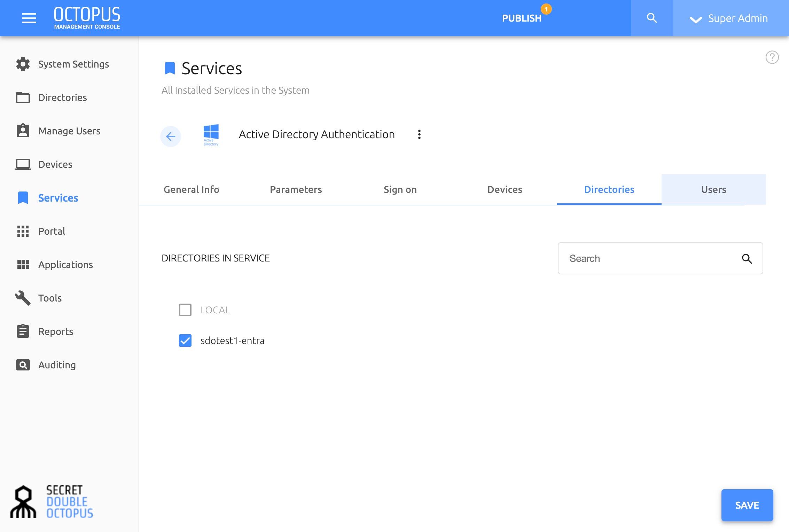Click the Secret Double Octopus logo
The height and width of the screenshot is (532, 789).
(52, 502)
